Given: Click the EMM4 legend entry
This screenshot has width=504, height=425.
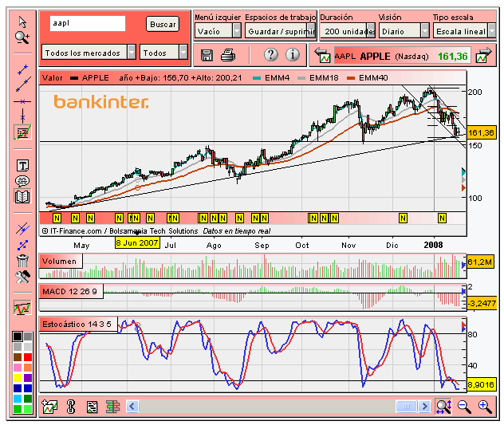Looking at the screenshot, I should (271, 78).
